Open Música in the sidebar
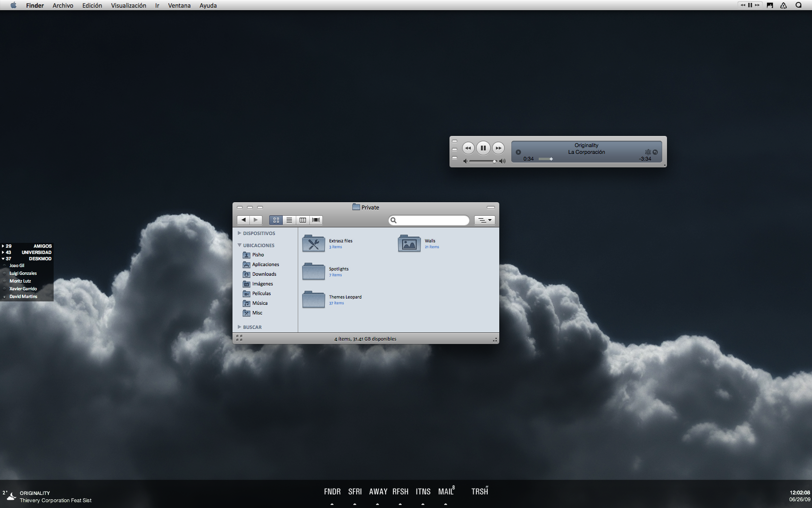This screenshot has width=812, height=508. (255, 303)
